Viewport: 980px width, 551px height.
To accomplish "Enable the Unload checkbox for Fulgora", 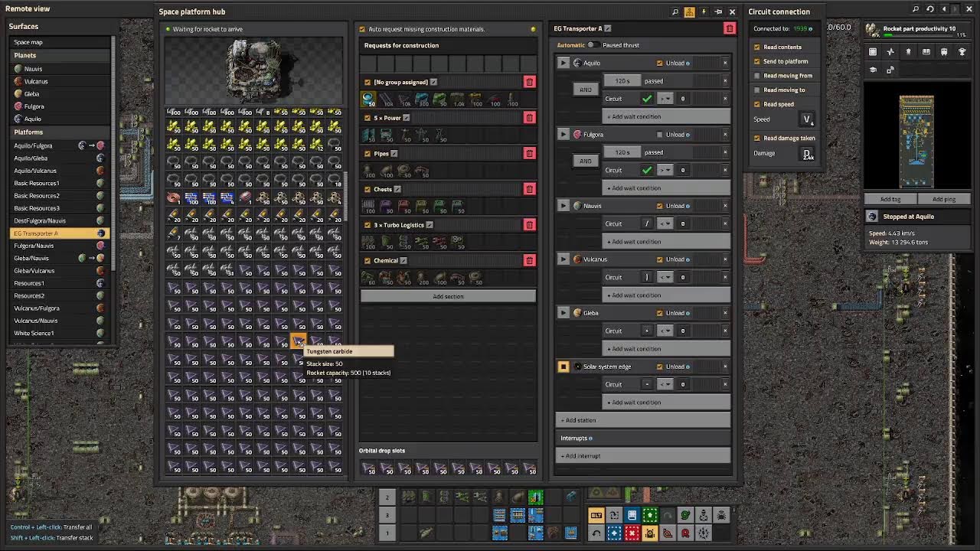I will point(659,135).
